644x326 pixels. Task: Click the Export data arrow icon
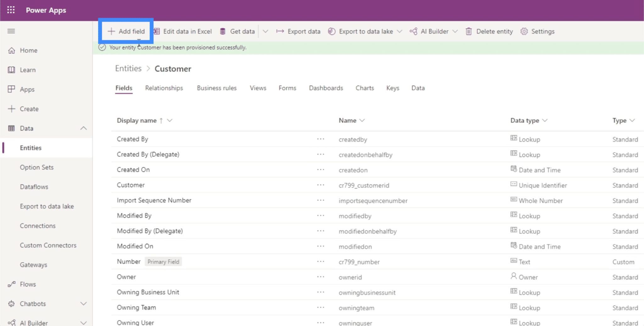click(x=280, y=31)
